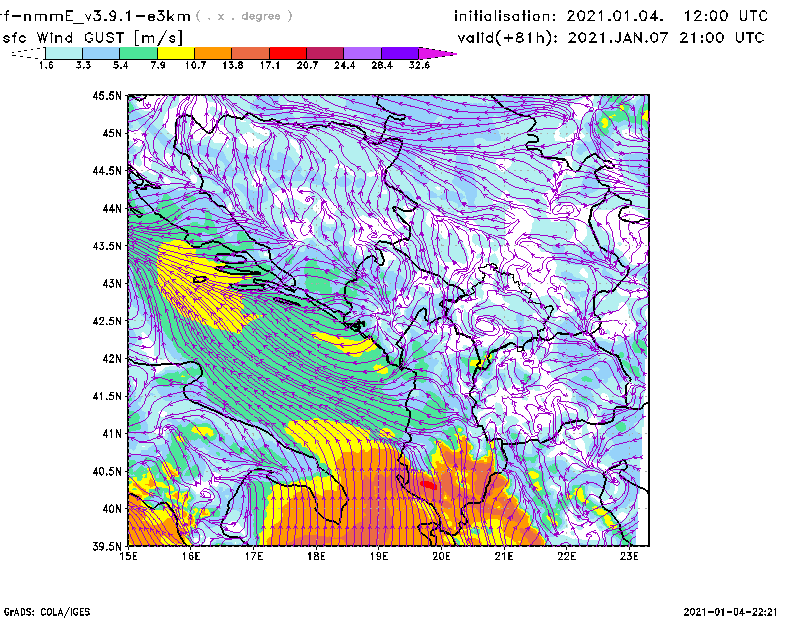Click the 43N latitude label
800x618 pixels.
tap(112, 283)
